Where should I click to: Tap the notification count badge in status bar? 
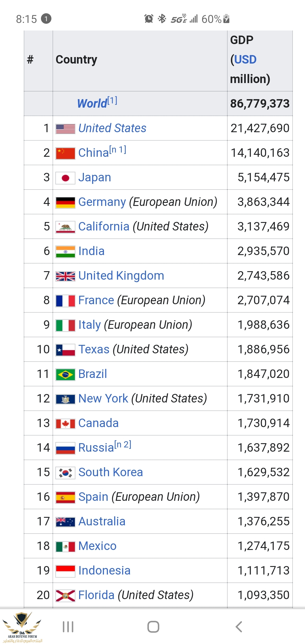(46, 19)
